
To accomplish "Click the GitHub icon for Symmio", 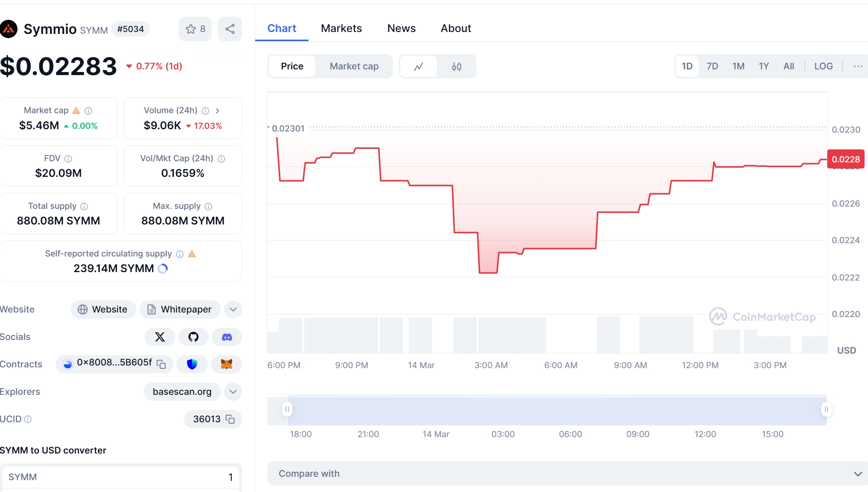I will (x=193, y=337).
